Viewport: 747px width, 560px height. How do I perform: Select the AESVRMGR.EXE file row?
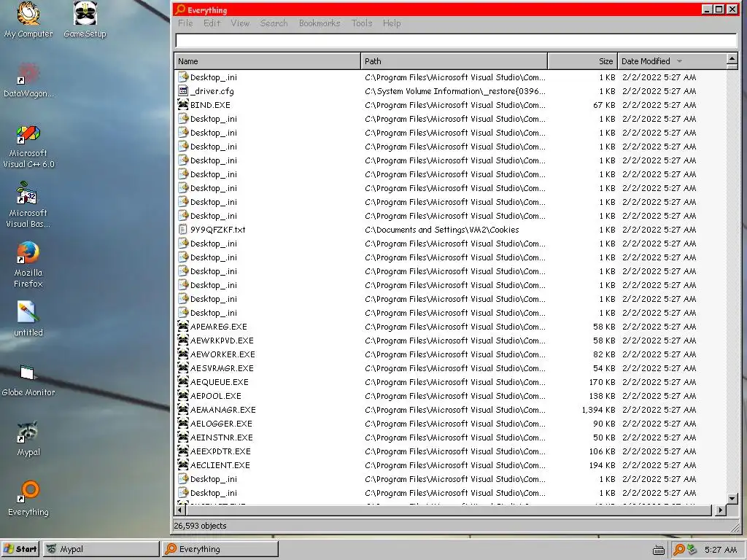point(450,367)
